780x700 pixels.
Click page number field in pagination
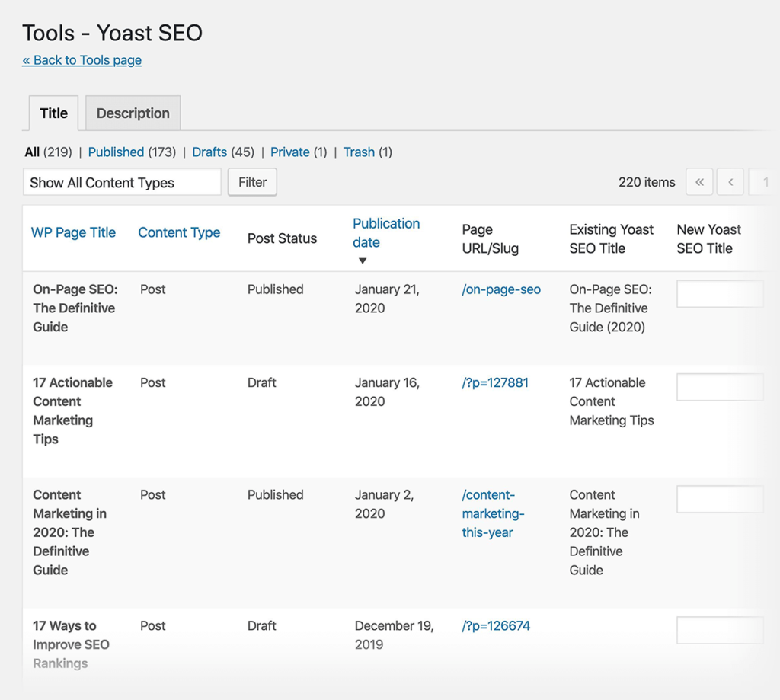coord(765,182)
